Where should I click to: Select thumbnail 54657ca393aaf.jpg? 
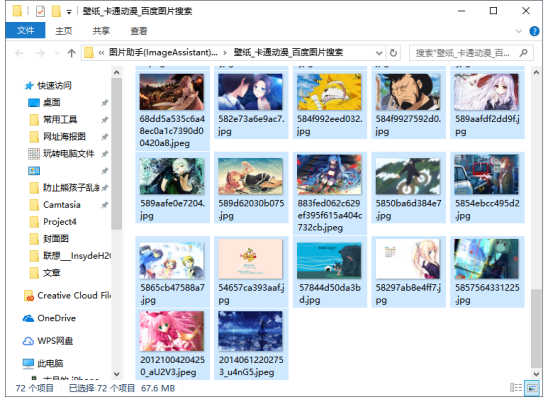250,259
